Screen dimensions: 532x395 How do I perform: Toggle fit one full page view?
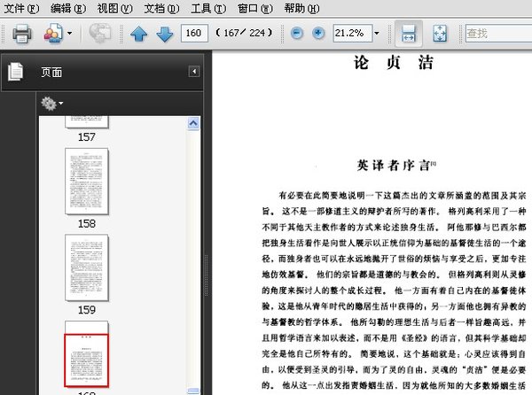pos(438,35)
